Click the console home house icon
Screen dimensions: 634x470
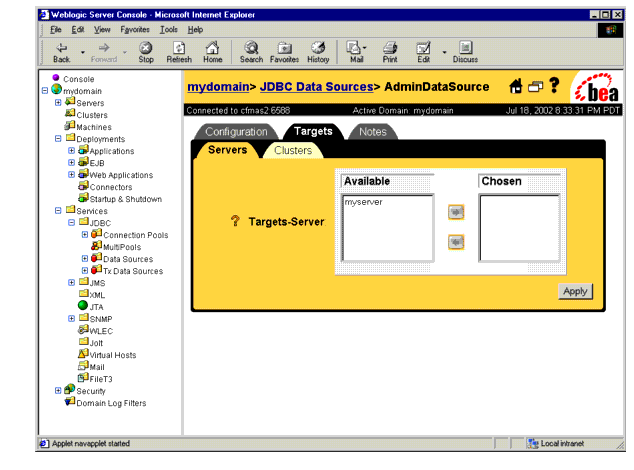(516, 86)
